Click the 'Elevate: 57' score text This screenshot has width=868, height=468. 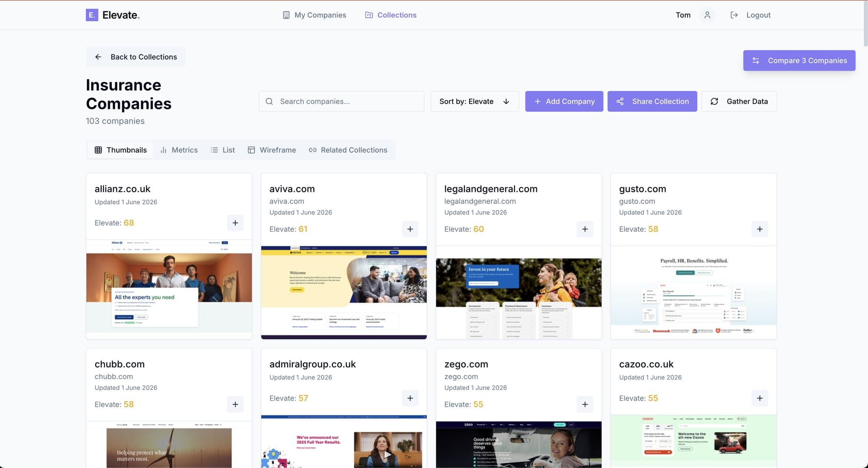[289, 398]
